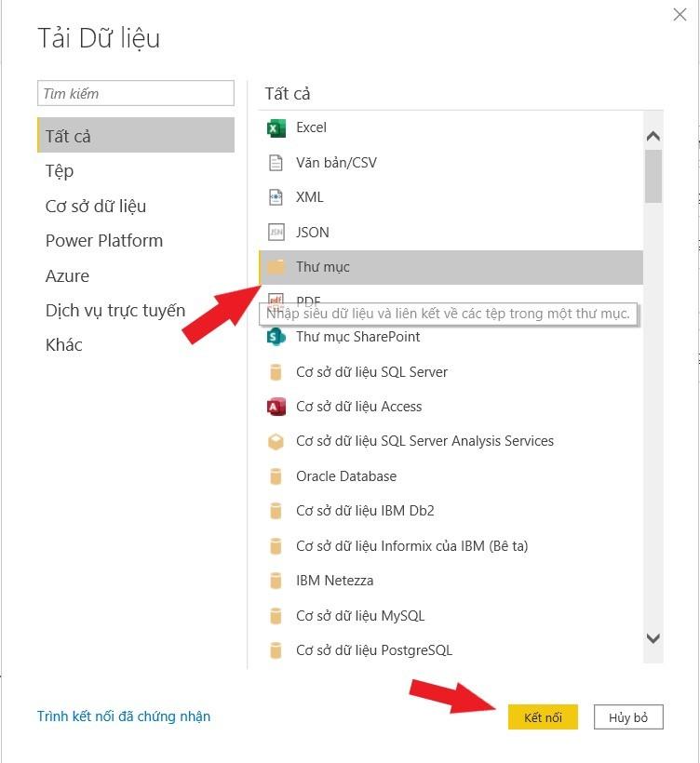Image resolution: width=700 pixels, height=763 pixels.
Task: Select IBM Netezza entry
Action: coord(451,581)
